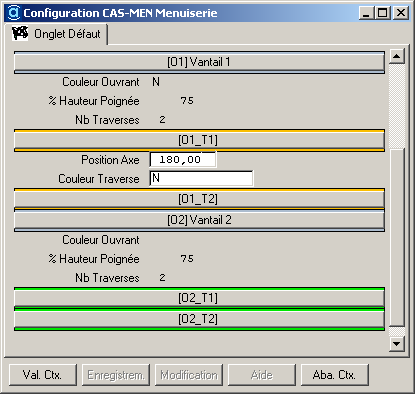Collapse the [01] Vantail 1 section
This screenshot has width=415, height=394.
coord(199,62)
